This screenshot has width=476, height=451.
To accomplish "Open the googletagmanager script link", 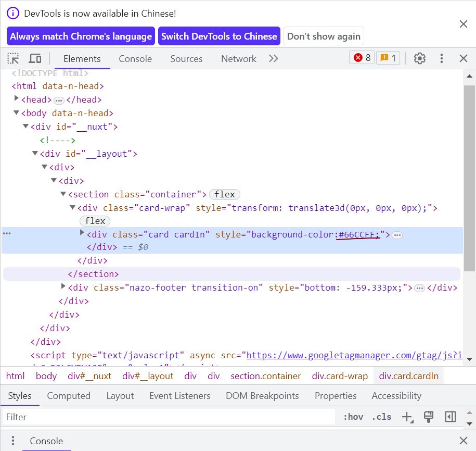I will (x=354, y=355).
